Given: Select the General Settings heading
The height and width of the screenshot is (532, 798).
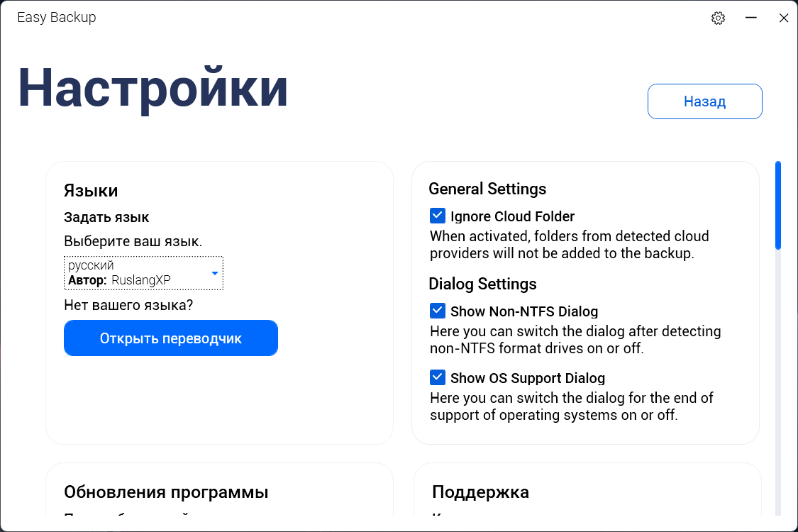Looking at the screenshot, I should pos(487,189).
